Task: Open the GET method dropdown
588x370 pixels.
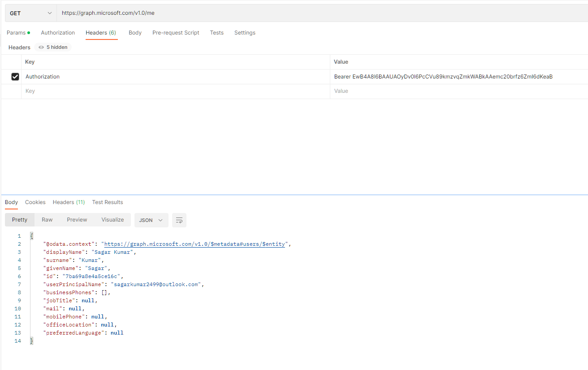Action: point(30,13)
